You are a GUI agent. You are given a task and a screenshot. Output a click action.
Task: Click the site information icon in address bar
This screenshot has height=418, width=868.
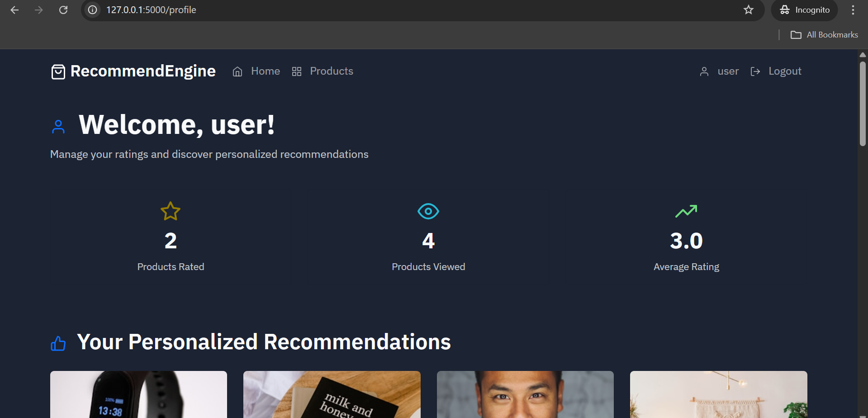click(93, 10)
